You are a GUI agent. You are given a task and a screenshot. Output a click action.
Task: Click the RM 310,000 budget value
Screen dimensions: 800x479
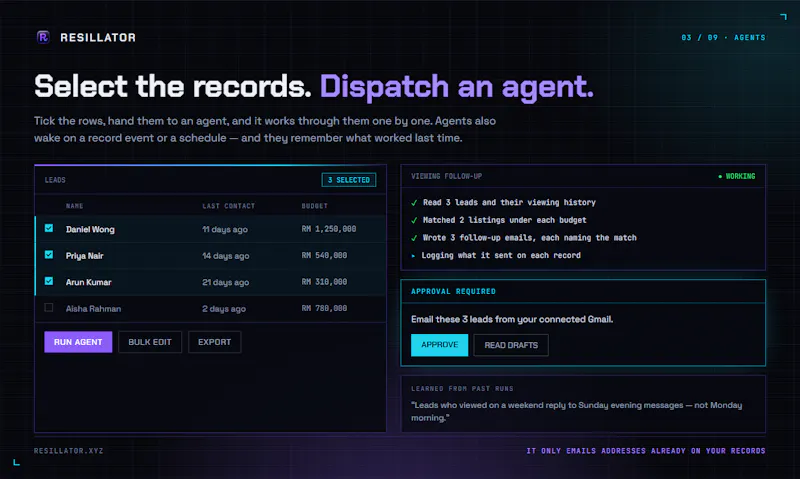coord(324,282)
